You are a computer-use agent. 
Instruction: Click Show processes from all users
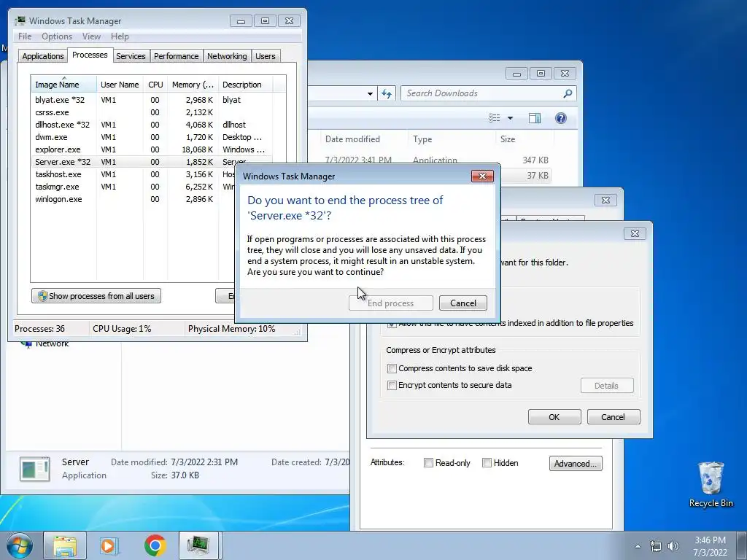[96, 296]
